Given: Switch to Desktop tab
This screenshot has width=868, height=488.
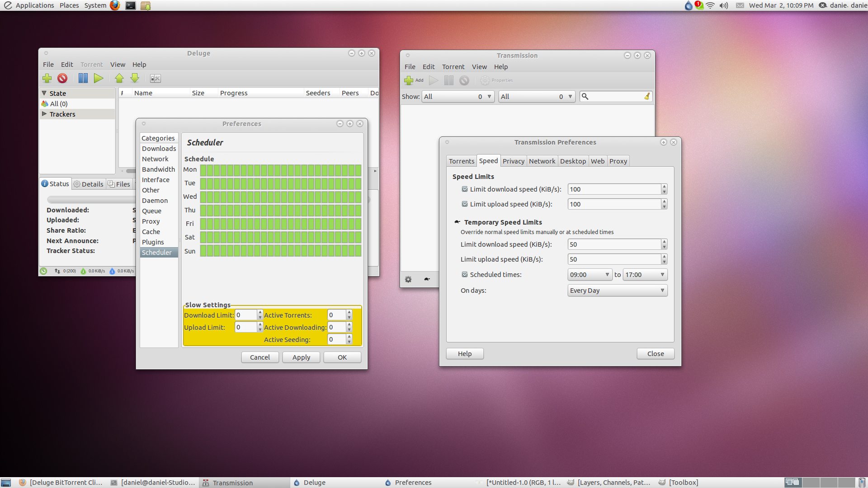Looking at the screenshot, I should (573, 161).
